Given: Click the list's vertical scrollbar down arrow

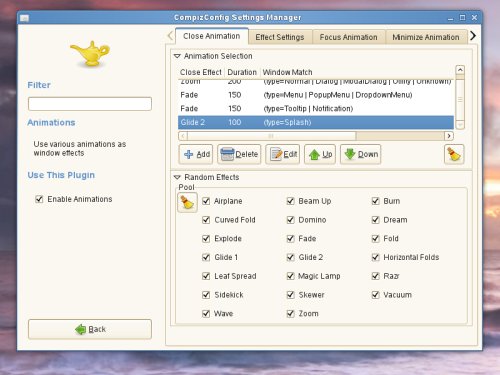Looking at the screenshot, I should [x=460, y=125].
